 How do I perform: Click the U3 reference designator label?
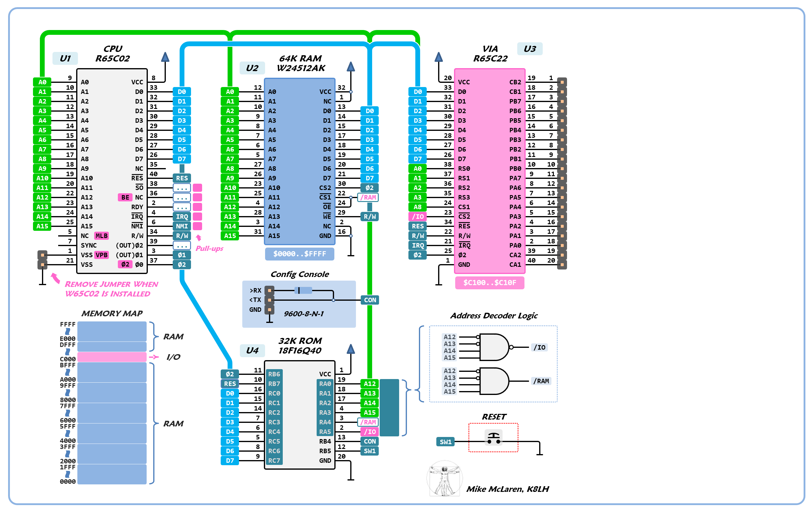tap(530, 49)
